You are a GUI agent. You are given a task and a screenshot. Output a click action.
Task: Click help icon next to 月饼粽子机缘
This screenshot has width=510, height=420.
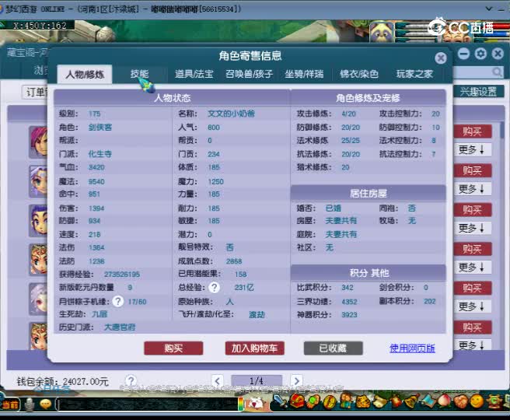pos(117,301)
